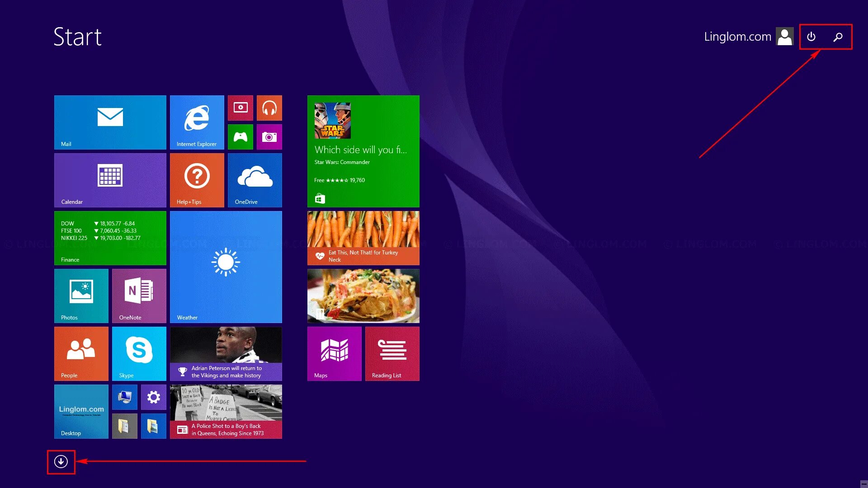Open the Mail tile
The height and width of the screenshot is (488, 868).
click(110, 122)
